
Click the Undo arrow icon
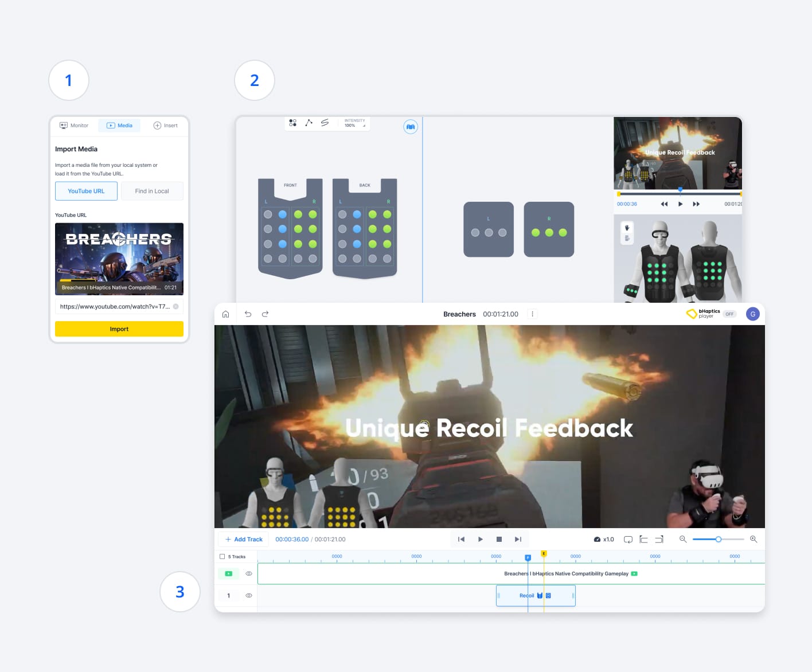click(247, 314)
